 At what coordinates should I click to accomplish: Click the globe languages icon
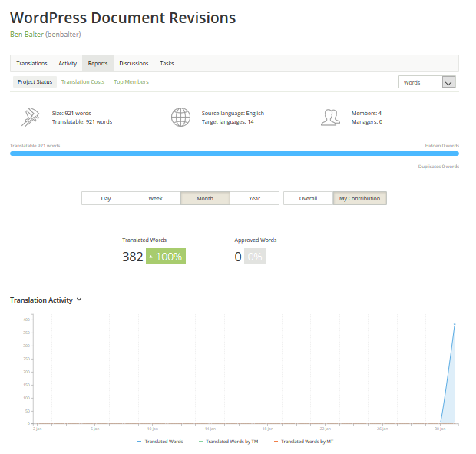(x=180, y=118)
